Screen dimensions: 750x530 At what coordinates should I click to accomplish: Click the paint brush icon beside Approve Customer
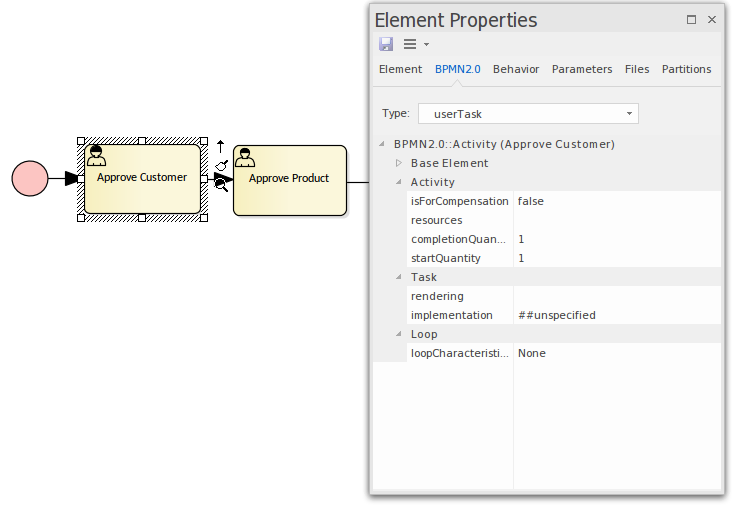(x=222, y=165)
